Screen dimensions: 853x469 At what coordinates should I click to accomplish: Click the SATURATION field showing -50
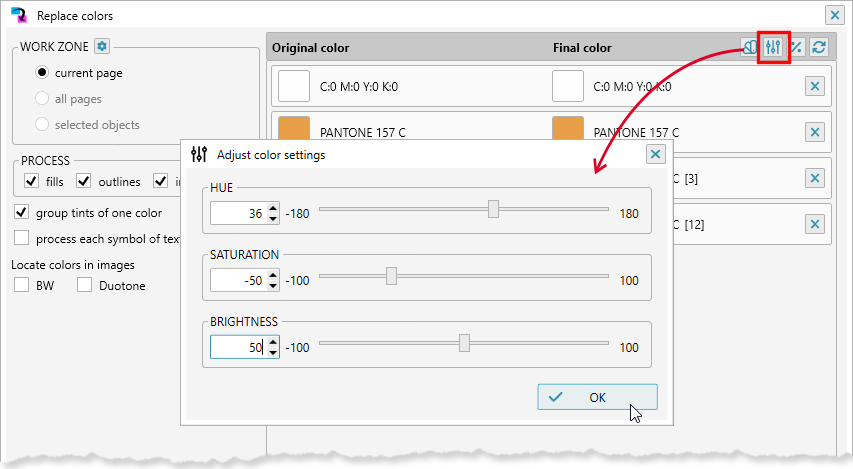coord(239,280)
